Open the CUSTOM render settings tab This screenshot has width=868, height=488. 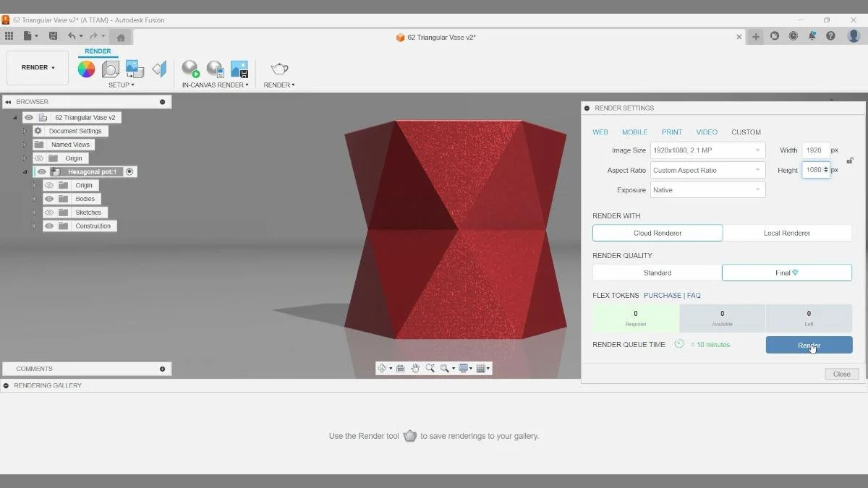746,132
